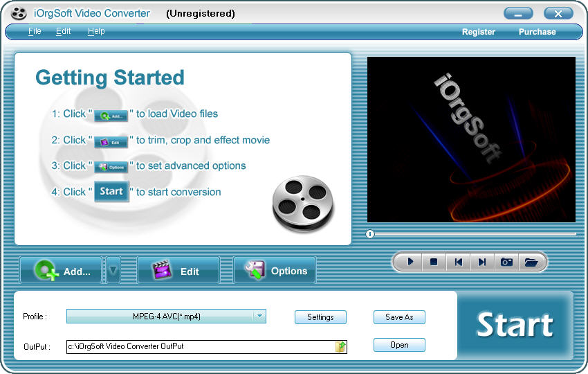
Task: Open the advanced Options panel
Action: pos(275,271)
